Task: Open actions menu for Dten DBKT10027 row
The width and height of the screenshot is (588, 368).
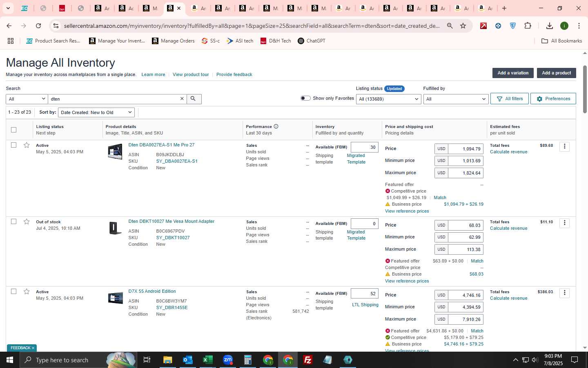Action: point(564,223)
